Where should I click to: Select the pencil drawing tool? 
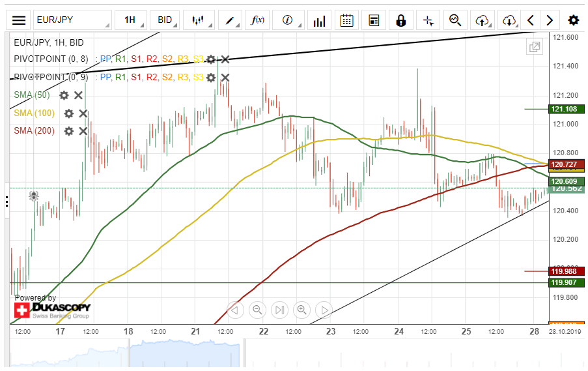coord(230,20)
